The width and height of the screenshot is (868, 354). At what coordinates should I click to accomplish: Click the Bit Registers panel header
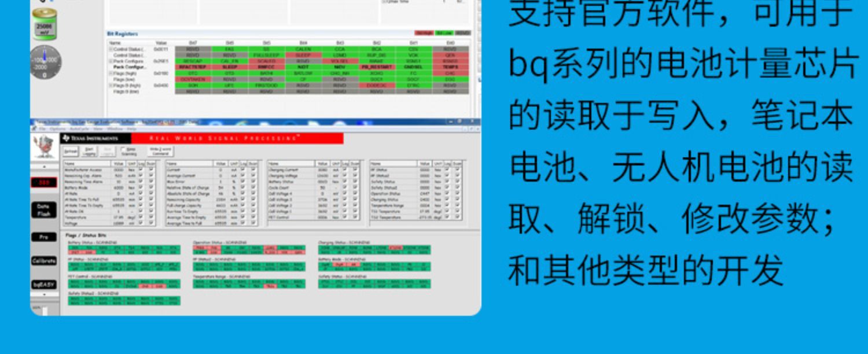(122, 34)
